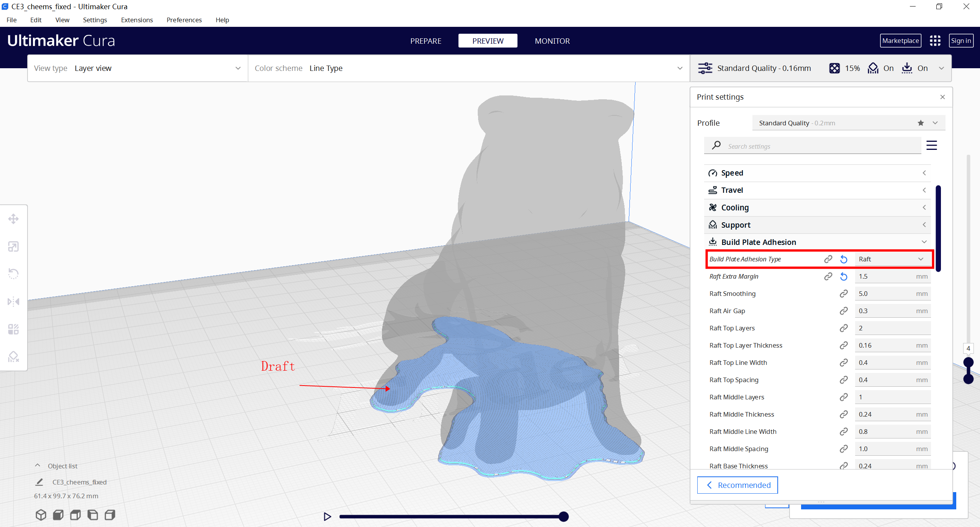
Task: Reset Build Plate Adhesion Type to default
Action: click(844, 259)
